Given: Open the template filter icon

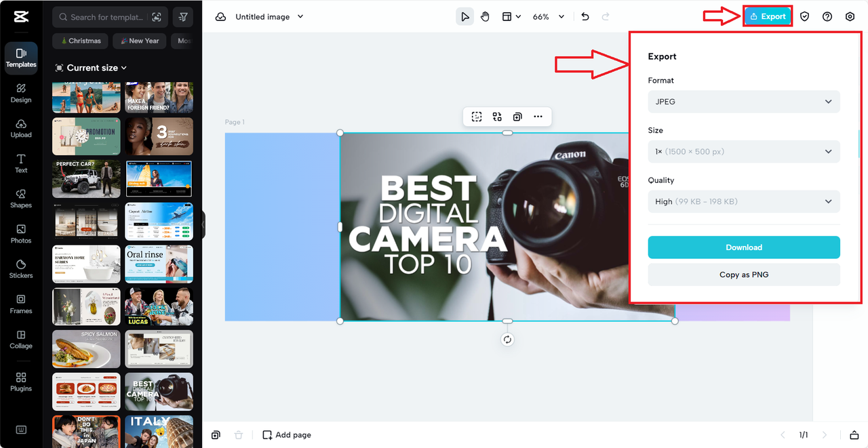Looking at the screenshot, I should (x=183, y=17).
